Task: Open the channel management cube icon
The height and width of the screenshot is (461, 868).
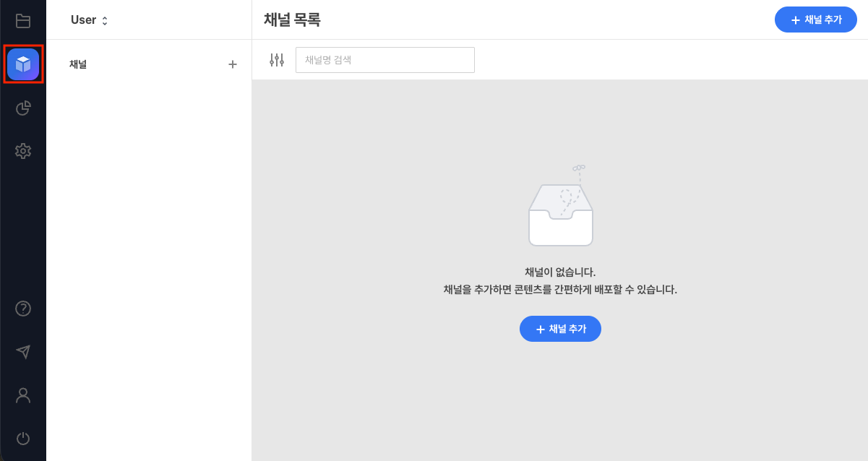Action: click(23, 64)
